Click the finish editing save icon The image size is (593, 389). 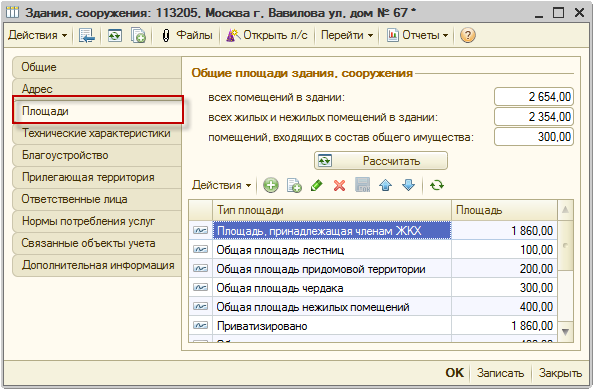pos(362,185)
